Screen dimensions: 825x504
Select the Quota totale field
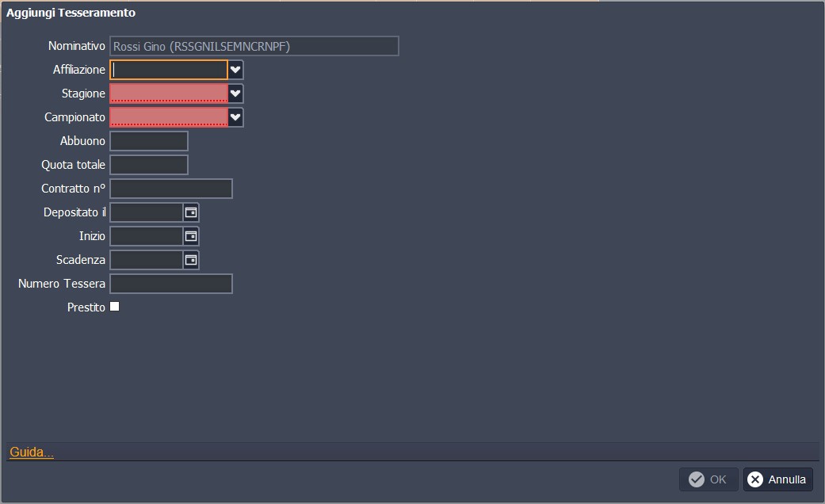click(149, 165)
